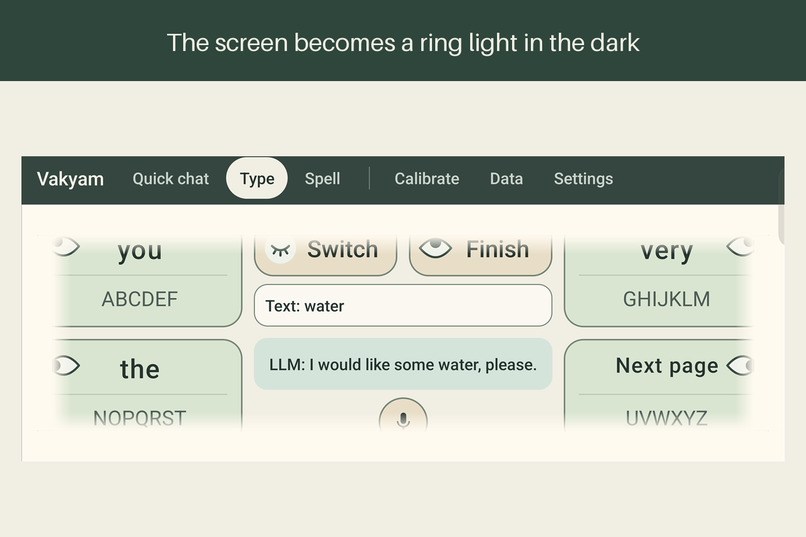The height and width of the screenshot is (537, 806).
Task: Click the 'Text: water' input field
Action: [x=403, y=306]
